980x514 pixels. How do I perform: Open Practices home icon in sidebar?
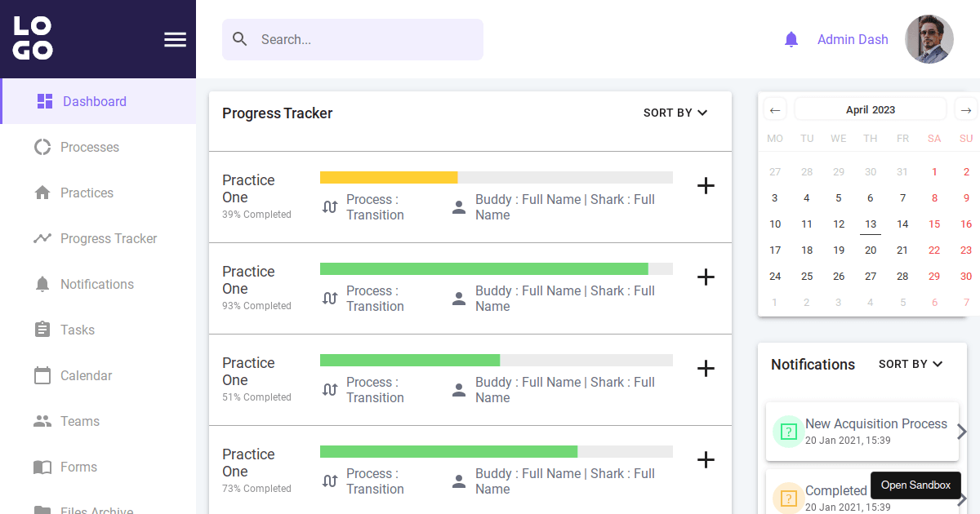click(x=42, y=193)
